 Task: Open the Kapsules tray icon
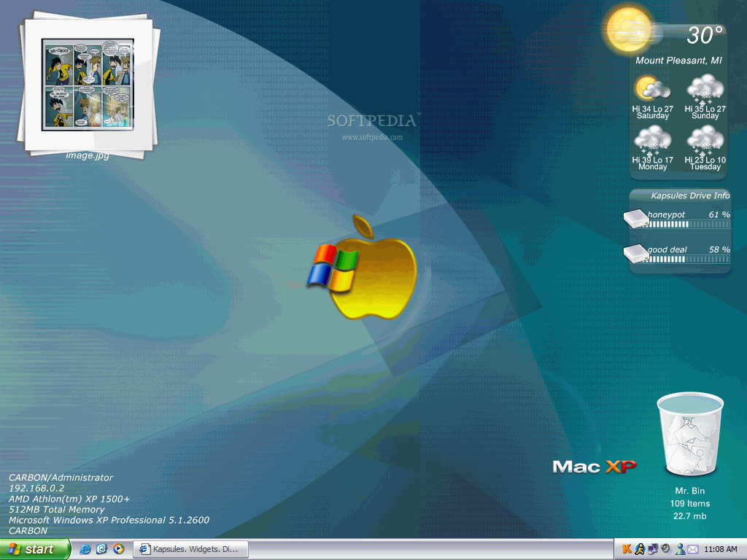click(627, 549)
